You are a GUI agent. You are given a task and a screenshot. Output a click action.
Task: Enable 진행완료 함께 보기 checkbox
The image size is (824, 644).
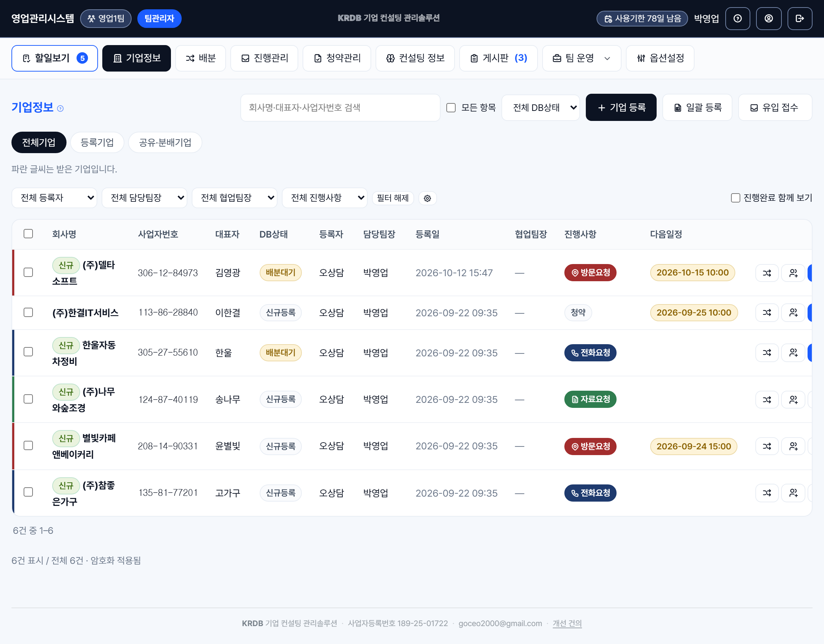coord(735,198)
